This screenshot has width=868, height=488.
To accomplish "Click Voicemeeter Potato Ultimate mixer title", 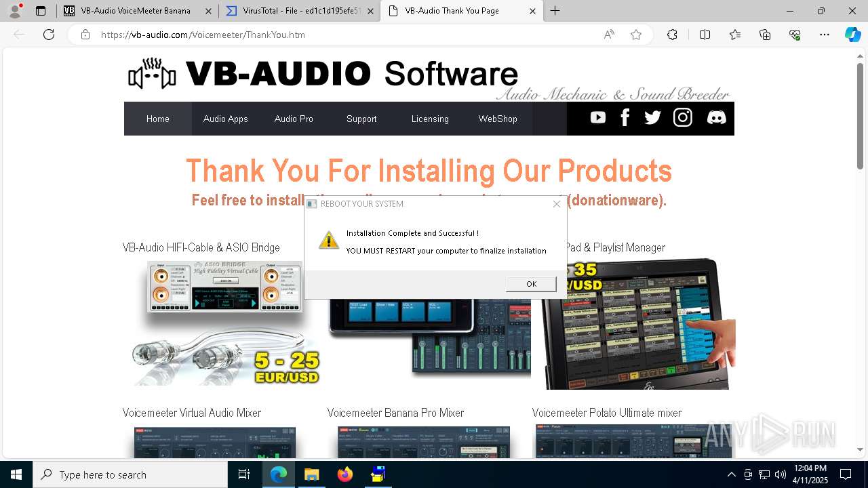I will click(x=607, y=413).
